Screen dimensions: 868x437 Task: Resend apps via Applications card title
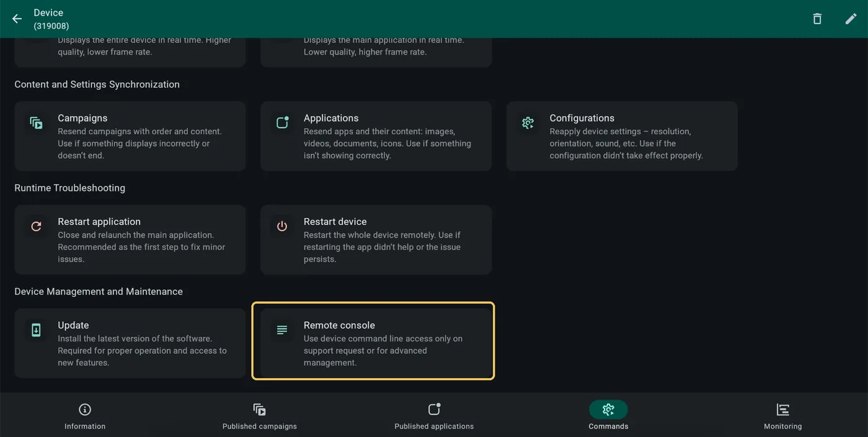click(331, 118)
